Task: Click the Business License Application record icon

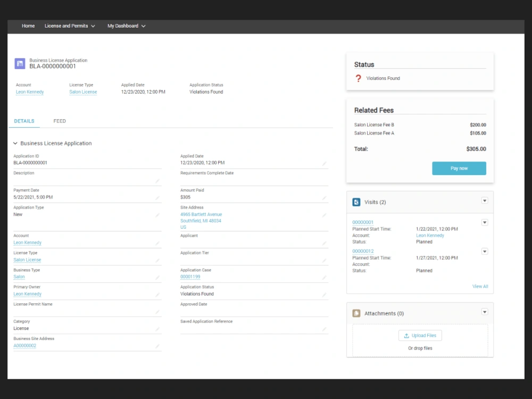Action: tap(20, 63)
